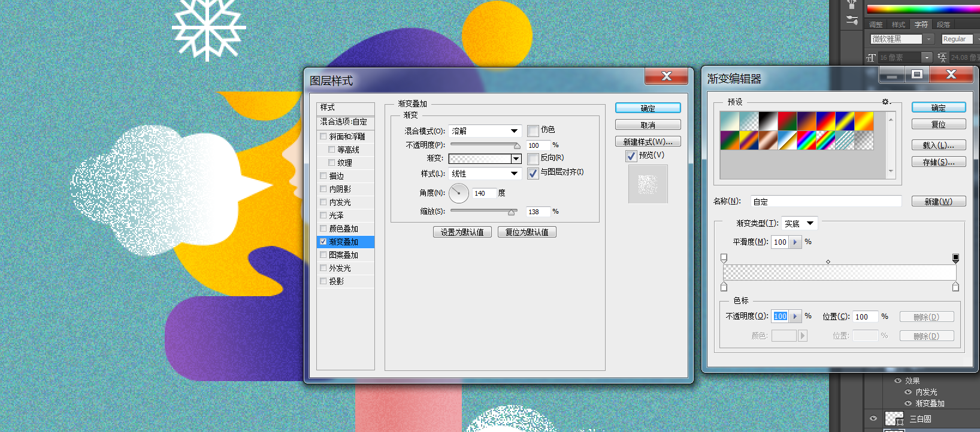
Task: Click the 名称 gradient name input field
Action: coord(826,202)
